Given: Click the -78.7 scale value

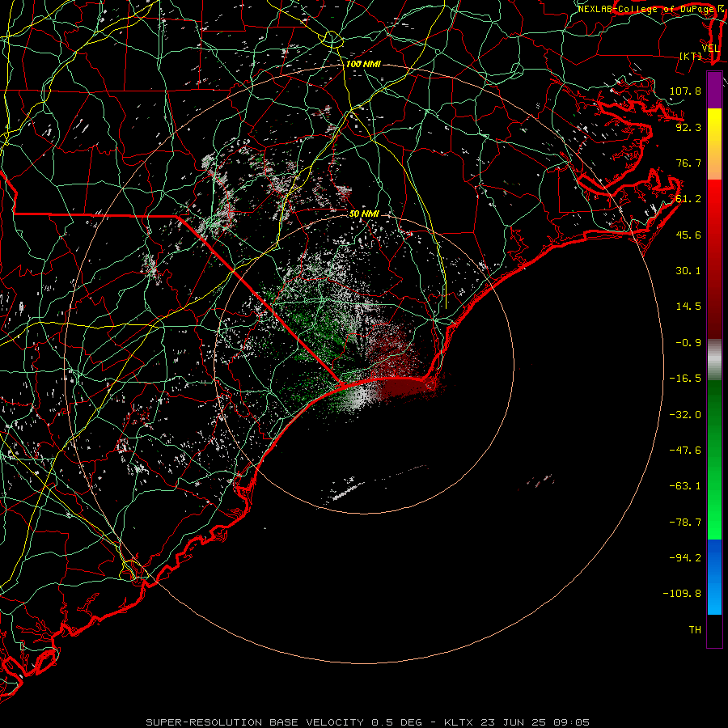Looking at the screenshot, I should (685, 523).
